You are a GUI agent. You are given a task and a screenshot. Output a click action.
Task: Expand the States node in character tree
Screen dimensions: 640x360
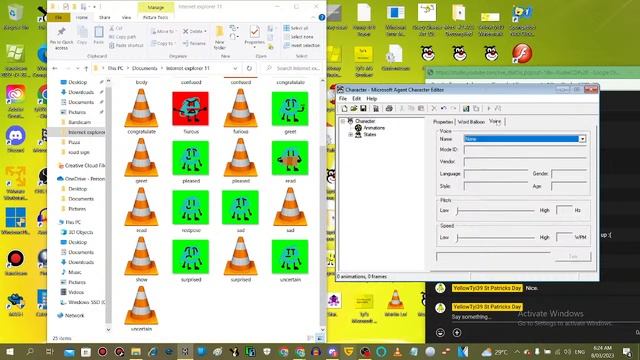tap(350, 134)
